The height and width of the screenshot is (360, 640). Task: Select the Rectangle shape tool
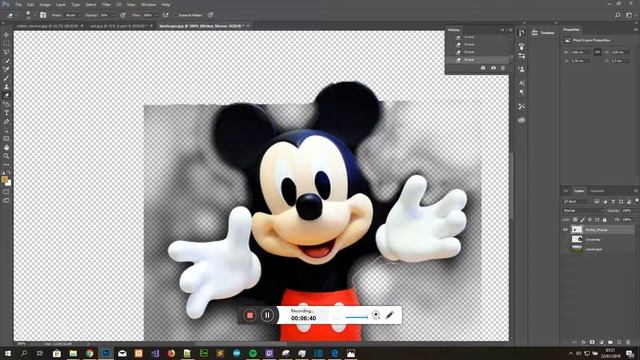(6, 139)
